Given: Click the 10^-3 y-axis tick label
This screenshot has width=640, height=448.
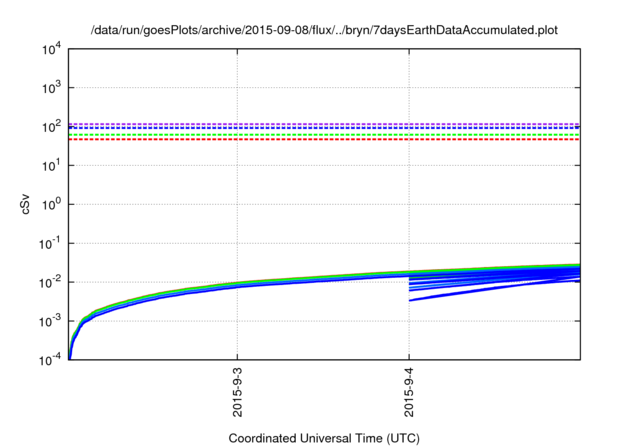Looking at the screenshot, I should coord(47,321).
